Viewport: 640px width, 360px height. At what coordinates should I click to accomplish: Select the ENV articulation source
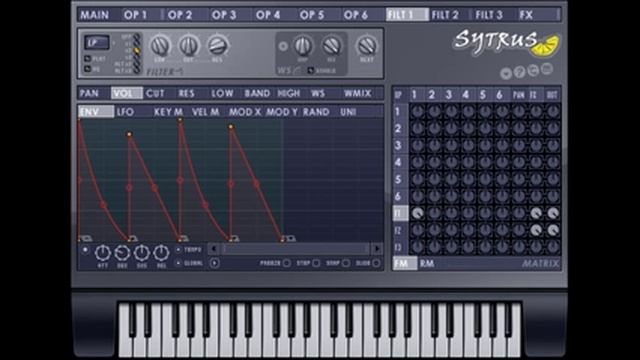pyautogui.click(x=96, y=112)
